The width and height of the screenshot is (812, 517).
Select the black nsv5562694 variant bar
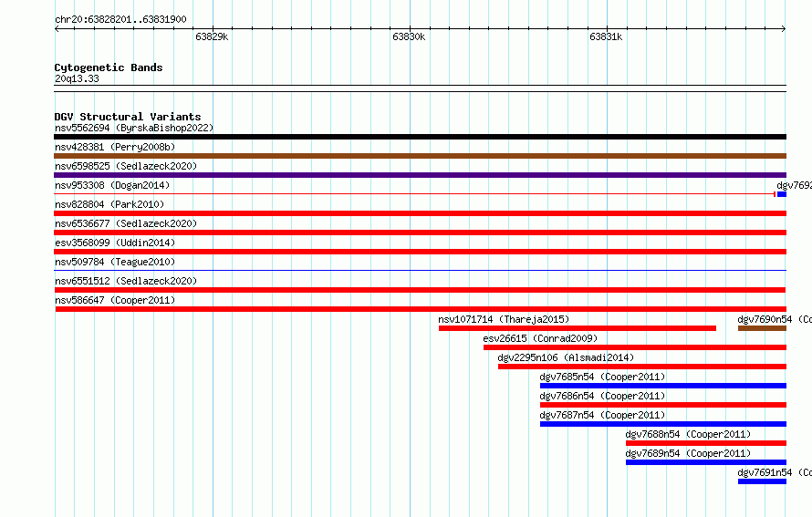click(x=420, y=137)
